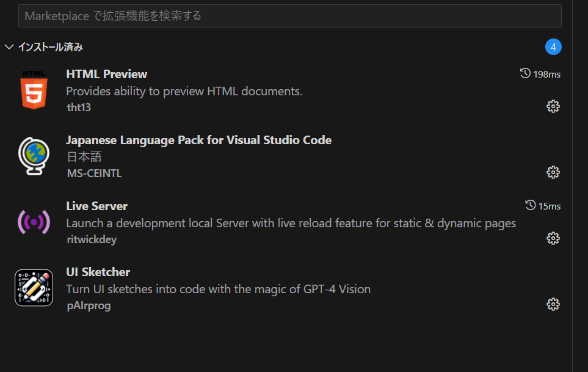
Task: Click the 15ms activation time text
Action: [550, 206]
